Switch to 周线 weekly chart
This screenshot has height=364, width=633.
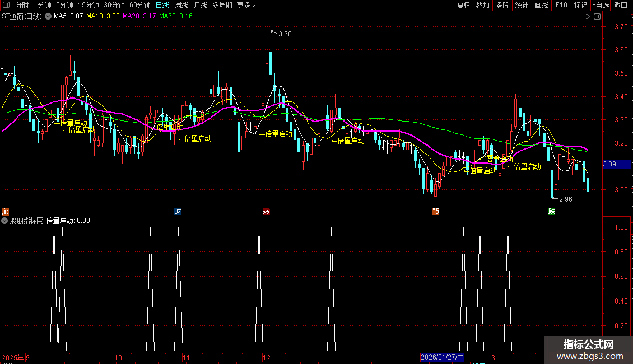(x=181, y=5)
